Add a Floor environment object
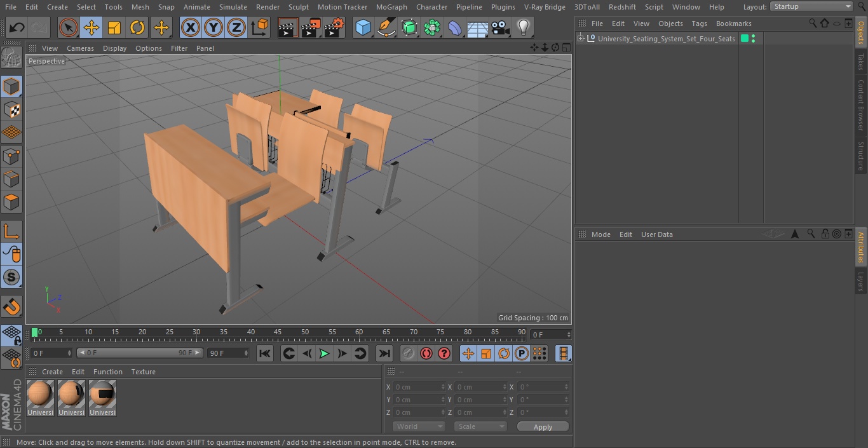Viewport: 868px width, 448px height. point(478,27)
